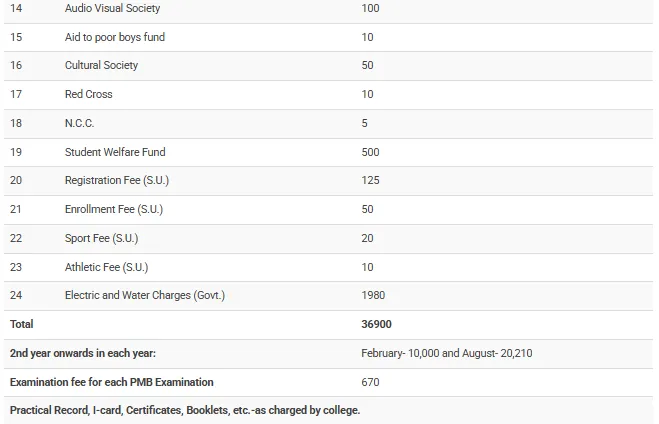Select the 'Aid to poor boys fund' text
Image resolution: width=659 pixels, height=424 pixels.
pos(115,37)
